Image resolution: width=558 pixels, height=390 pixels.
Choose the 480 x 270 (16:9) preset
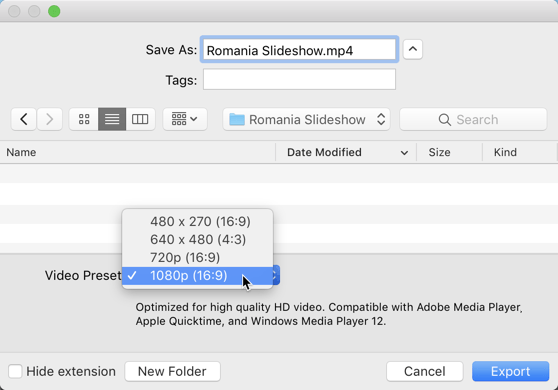point(198,221)
